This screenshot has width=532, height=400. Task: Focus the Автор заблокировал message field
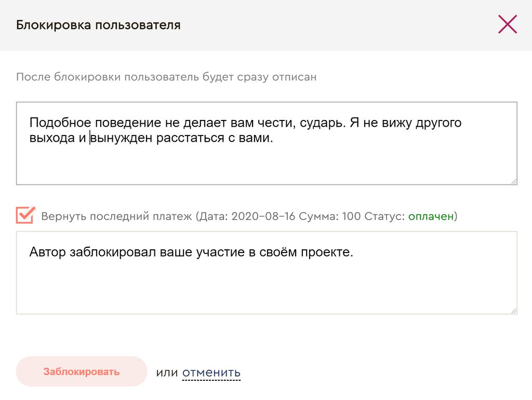(x=266, y=286)
